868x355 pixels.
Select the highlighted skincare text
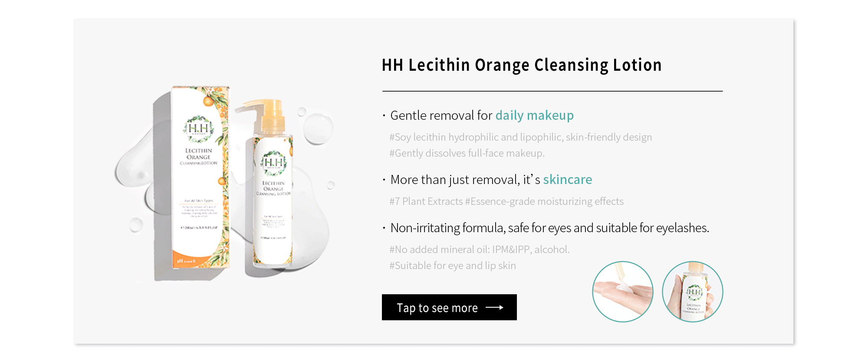[568, 180]
